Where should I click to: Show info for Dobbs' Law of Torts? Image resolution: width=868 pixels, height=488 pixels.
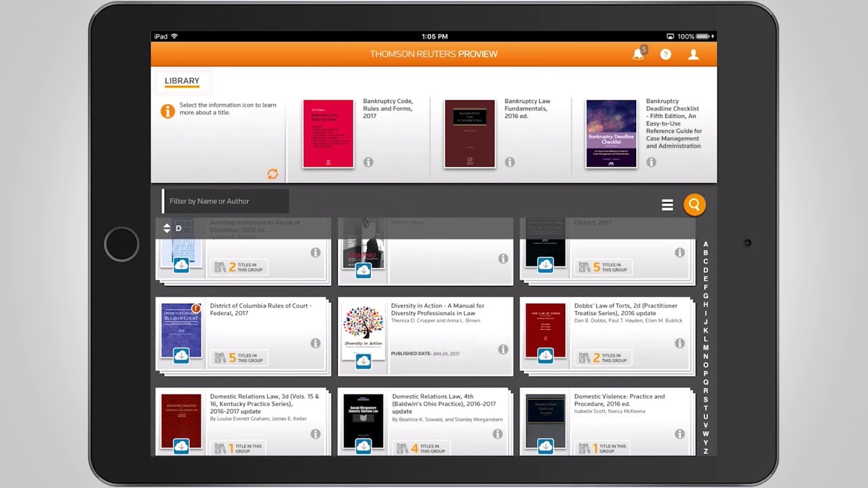[x=679, y=344]
